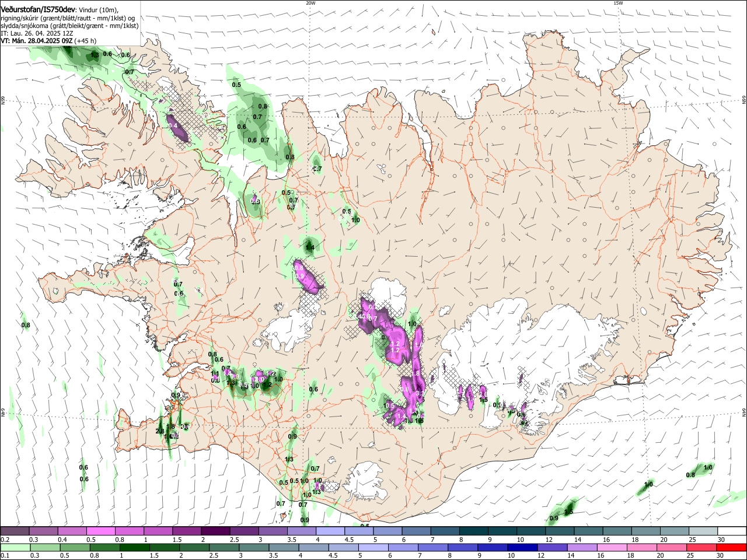Click the 1.4 rain value label

[x=310, y=248]
